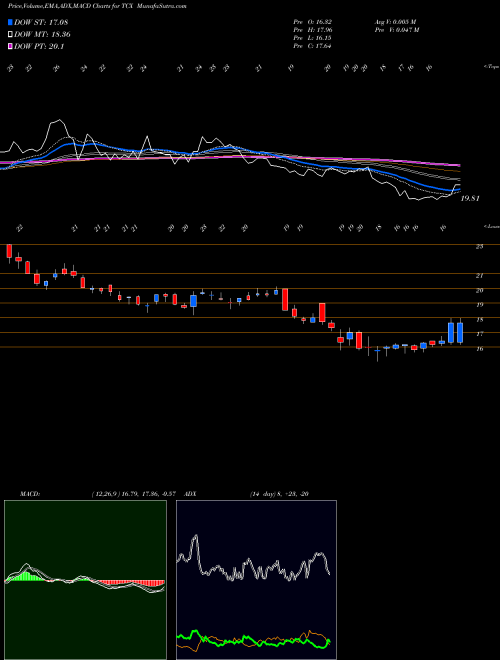This screenshot has height=660, width=500.
Task: Click the first red candlestick at price 23
Action: tap(9, 251)
